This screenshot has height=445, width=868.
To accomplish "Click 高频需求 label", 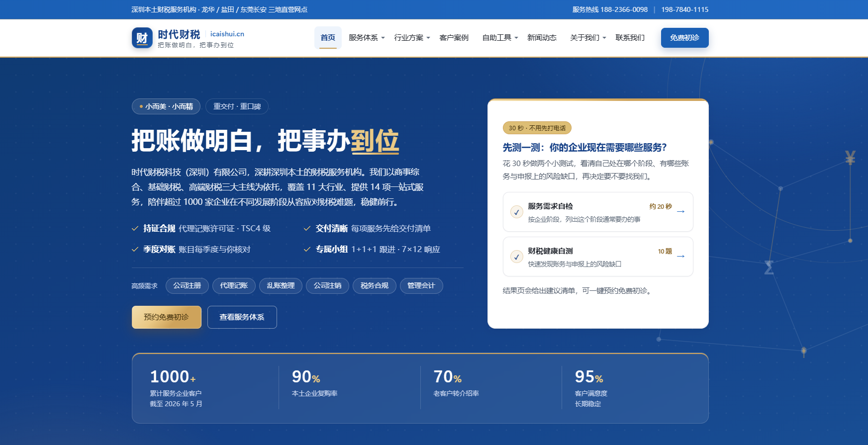I will (x=144, y=286).
